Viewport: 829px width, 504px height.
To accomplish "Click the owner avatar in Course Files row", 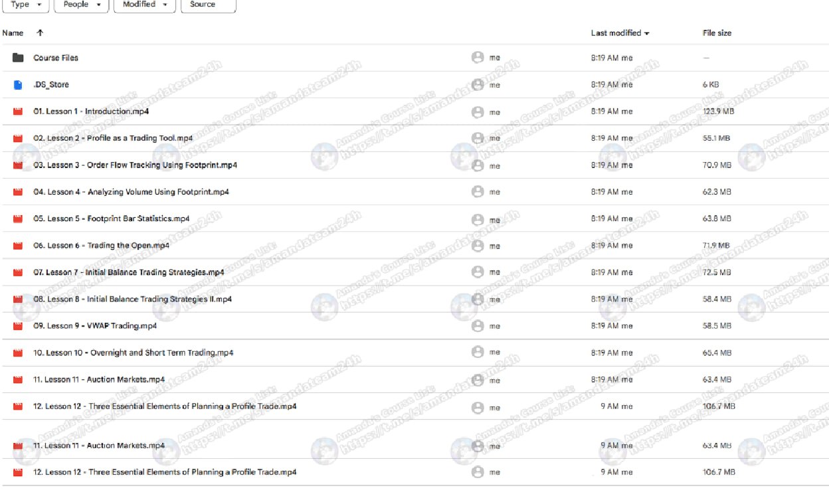I will click(x=477, y=58).
